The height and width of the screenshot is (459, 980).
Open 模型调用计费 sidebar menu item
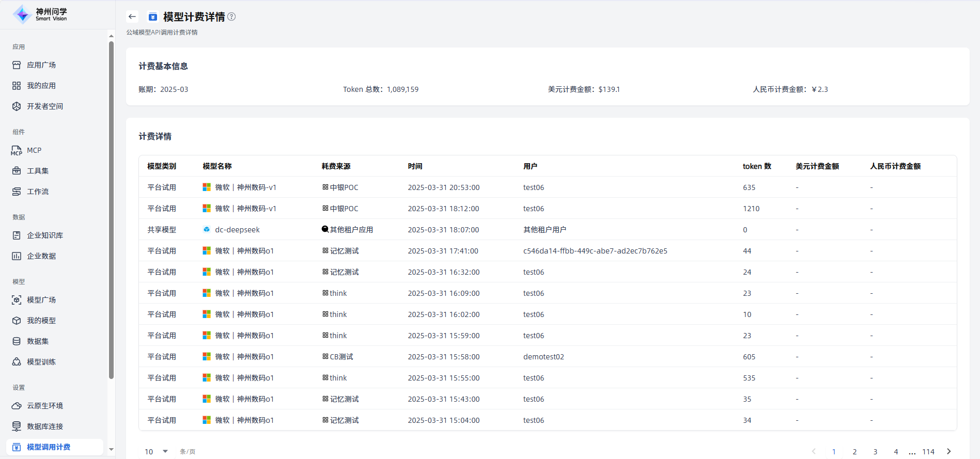click(49, 447)
